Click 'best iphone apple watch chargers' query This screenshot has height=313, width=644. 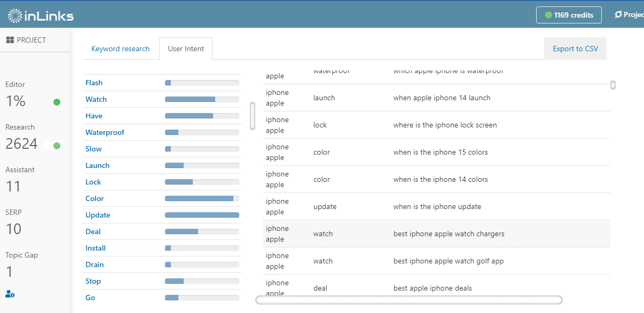(x=449, y=234)
